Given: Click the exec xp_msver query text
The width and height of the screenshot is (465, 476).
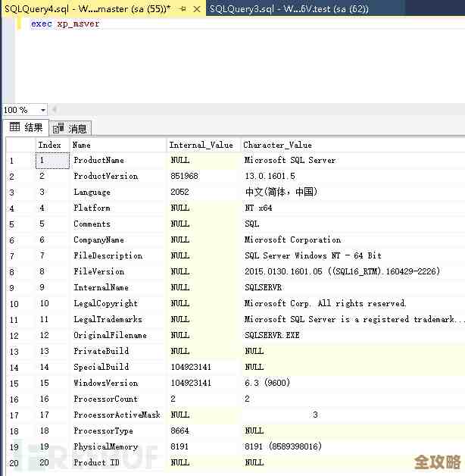Looking at the screenshot, I should click(65, 23).
